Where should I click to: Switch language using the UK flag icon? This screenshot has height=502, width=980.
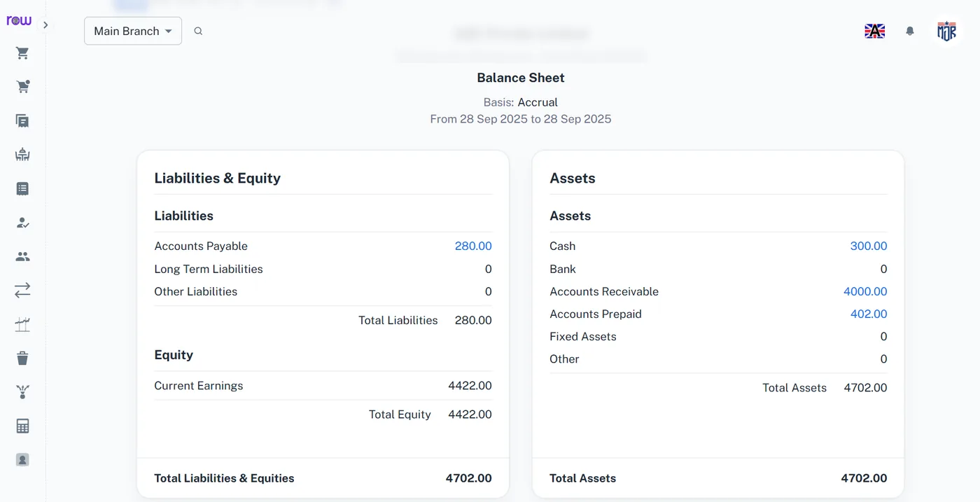coord(874,31)
